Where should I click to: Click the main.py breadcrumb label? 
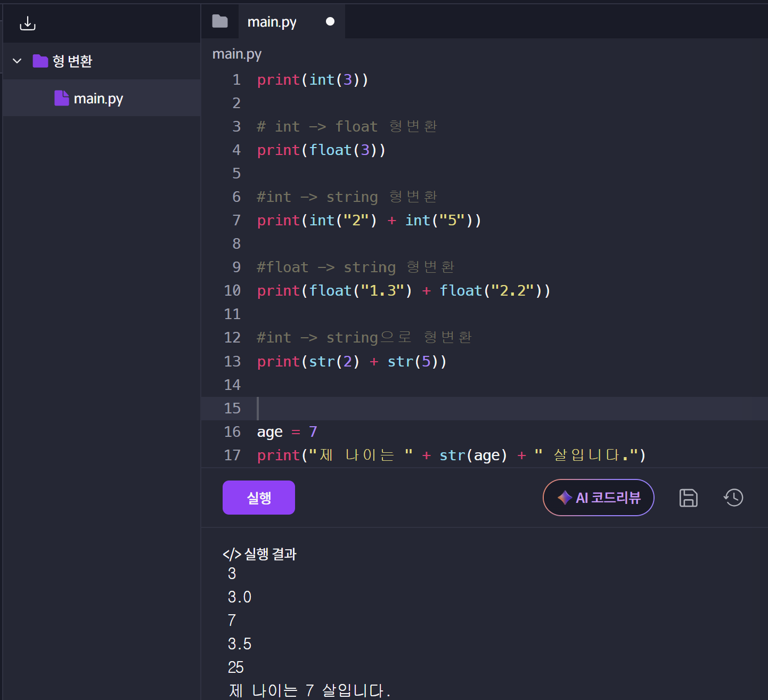click(237, 54)
